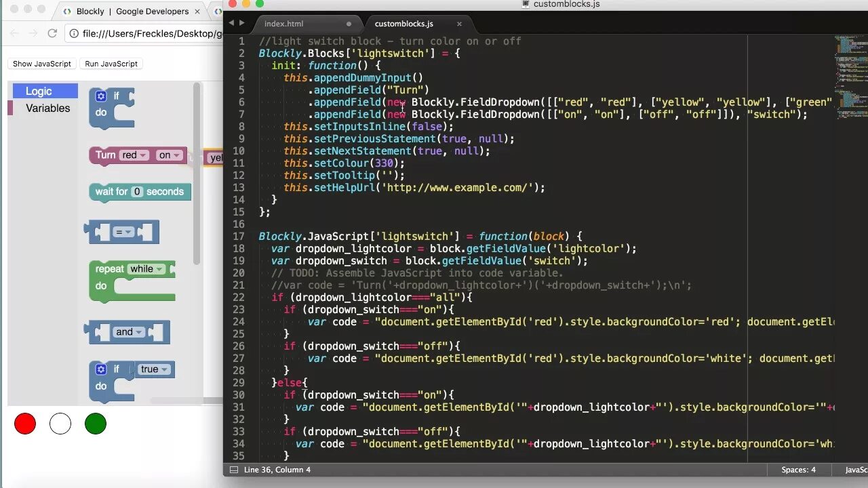Reload the Blockly page in the browser
This screenshot has width=868, height=488.
click(x=52, y=33)
